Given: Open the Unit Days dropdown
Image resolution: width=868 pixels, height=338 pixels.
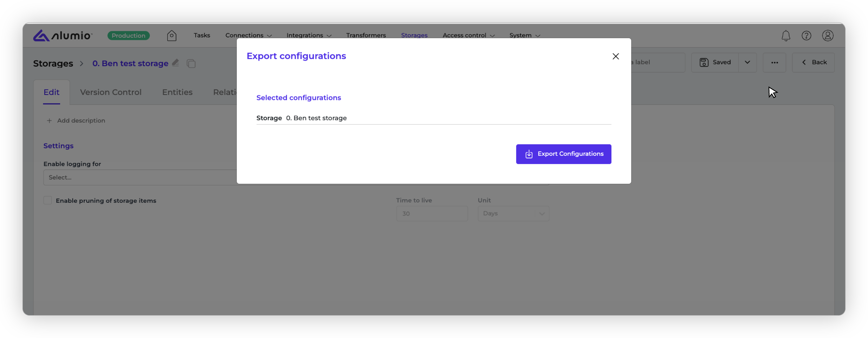Looking at the screenshot, I should point(513,213).
